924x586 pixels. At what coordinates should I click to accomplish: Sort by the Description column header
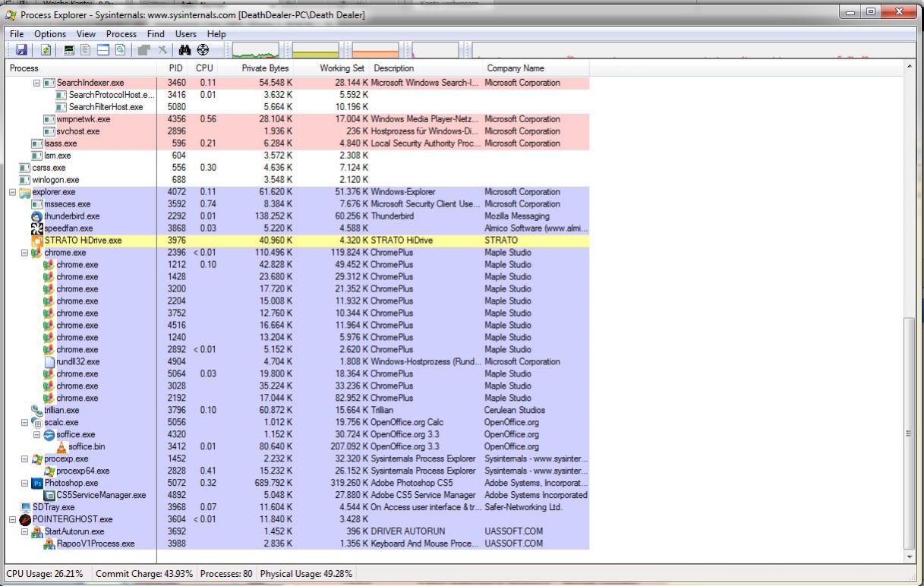pos(426,68)
